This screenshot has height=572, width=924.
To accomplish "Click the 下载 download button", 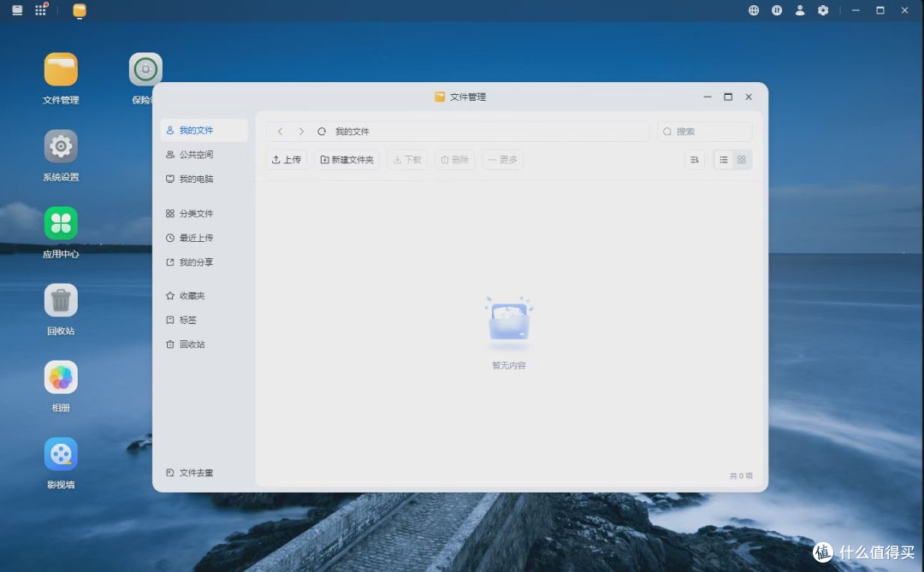I will click(x=407, y=160).
